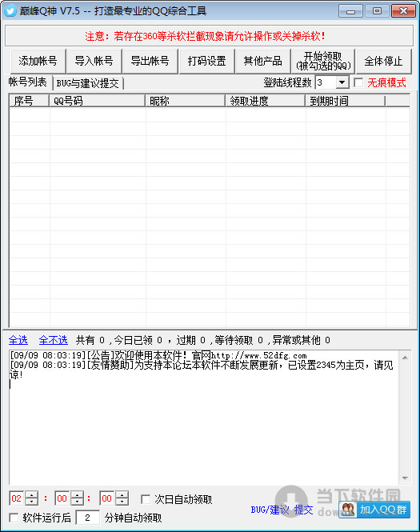420x532 pixels.
Task: Decrease seconds with down spinner arrow
Action: point(122,502)
